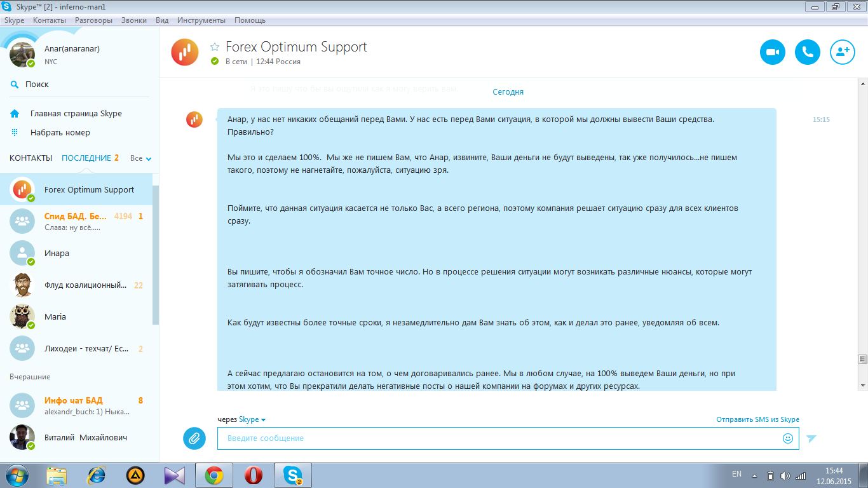Open the volume control tray icon
Image resolution: width=868 pixels, height=488 pixels.
pos(785,475)
